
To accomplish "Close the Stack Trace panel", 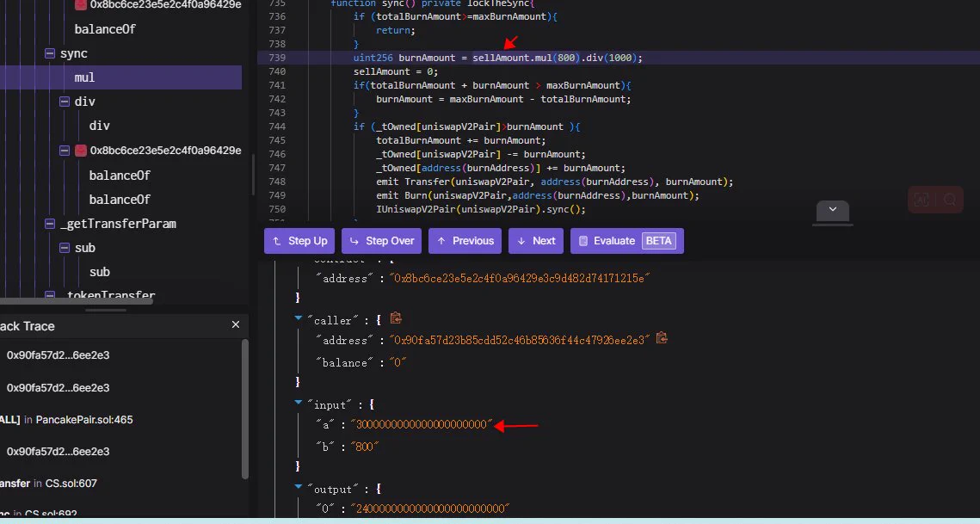I will (x=236, y=324).
